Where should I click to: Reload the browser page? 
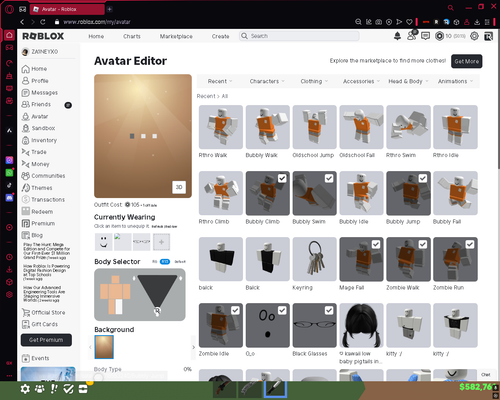43,22
